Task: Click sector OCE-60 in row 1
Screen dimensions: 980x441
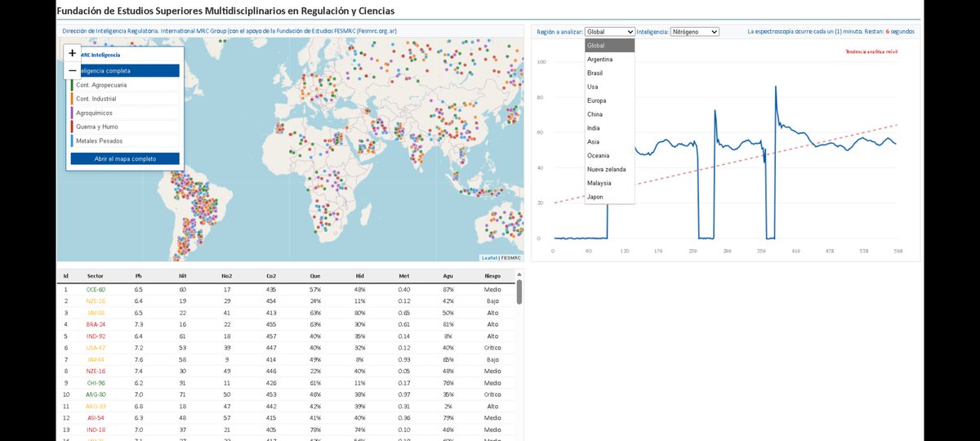Action: coord(96,289)
